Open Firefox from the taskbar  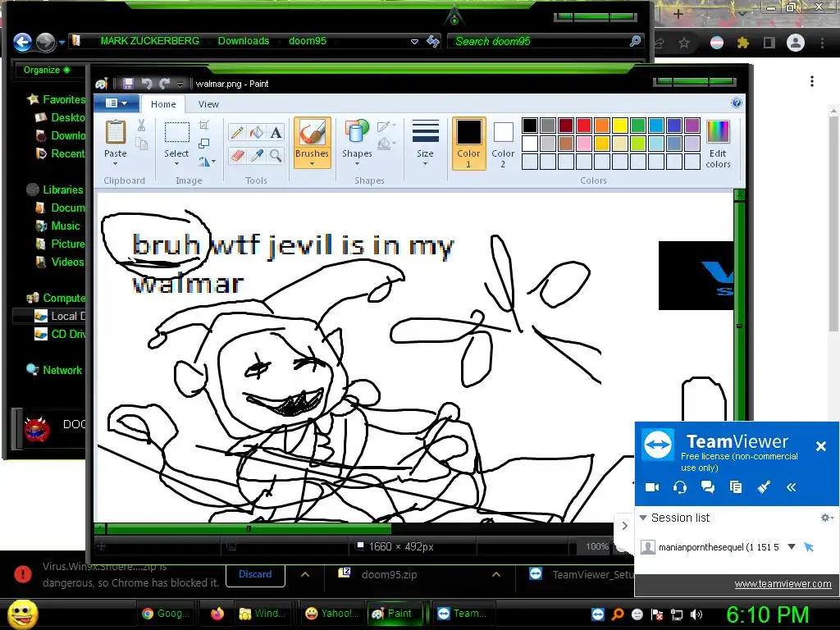coord(217,614)
